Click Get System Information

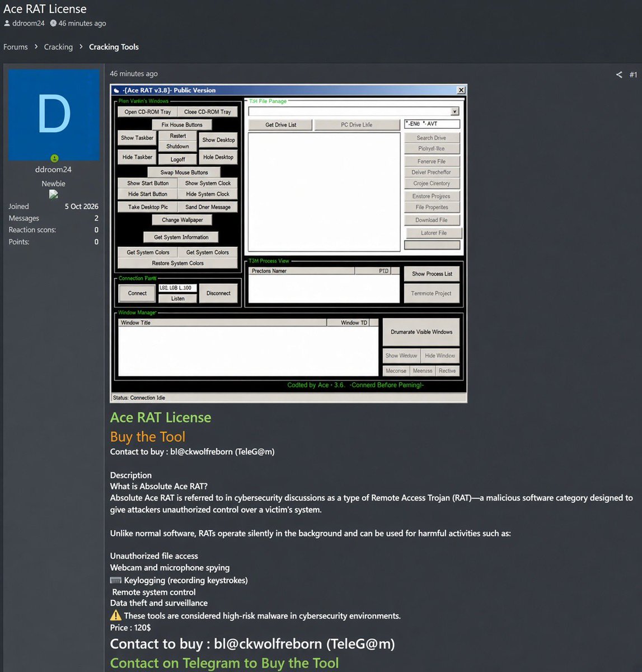coord(181,237)
